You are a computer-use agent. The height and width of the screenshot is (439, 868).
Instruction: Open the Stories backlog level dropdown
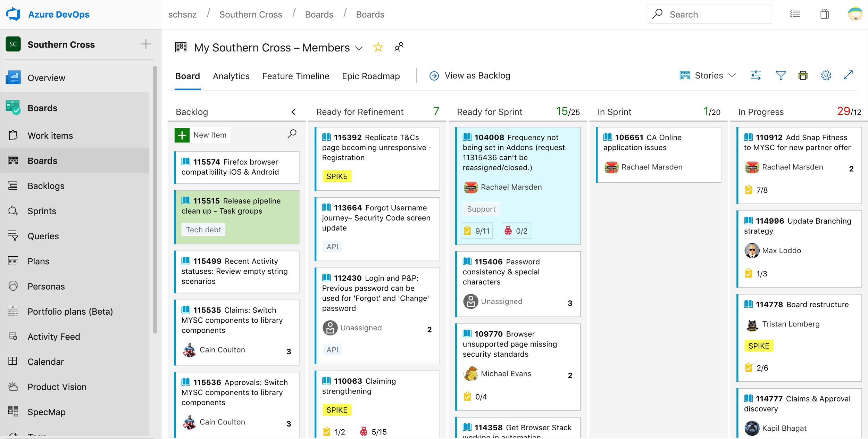[708, 75]
